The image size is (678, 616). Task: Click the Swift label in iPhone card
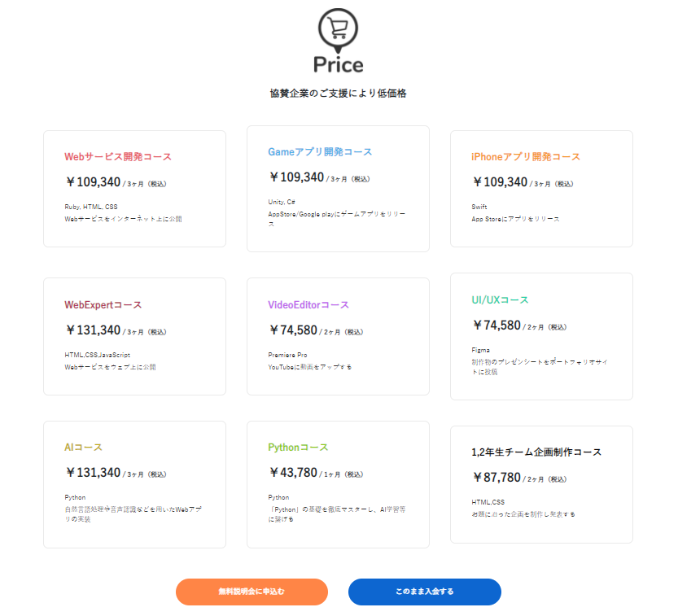(479, 207)
